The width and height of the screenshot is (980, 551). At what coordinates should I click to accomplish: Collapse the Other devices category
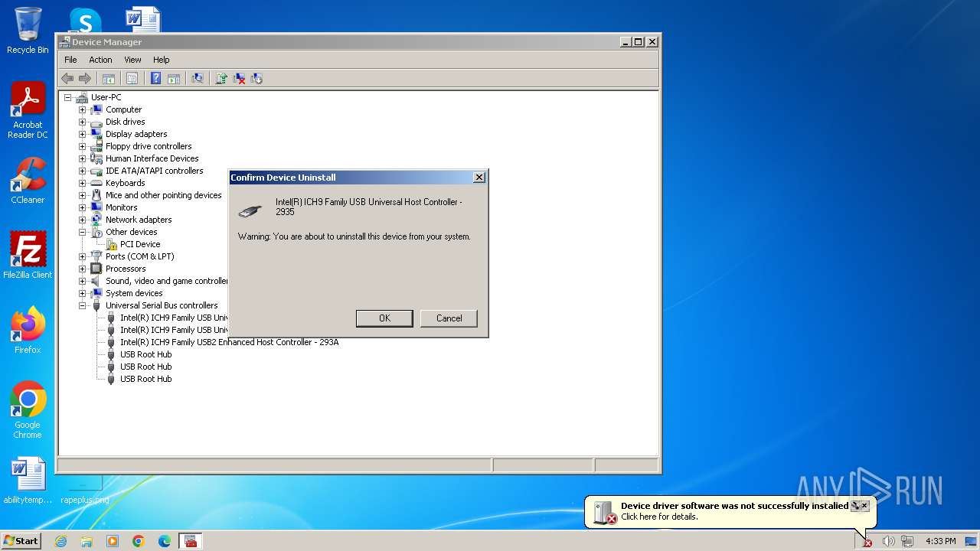pyautogui.click(x=82, y=232)
